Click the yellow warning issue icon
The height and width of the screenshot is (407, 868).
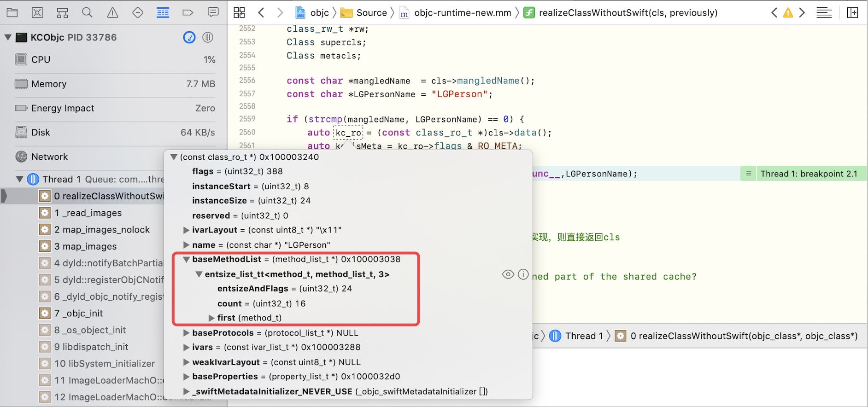coord(788,12)
